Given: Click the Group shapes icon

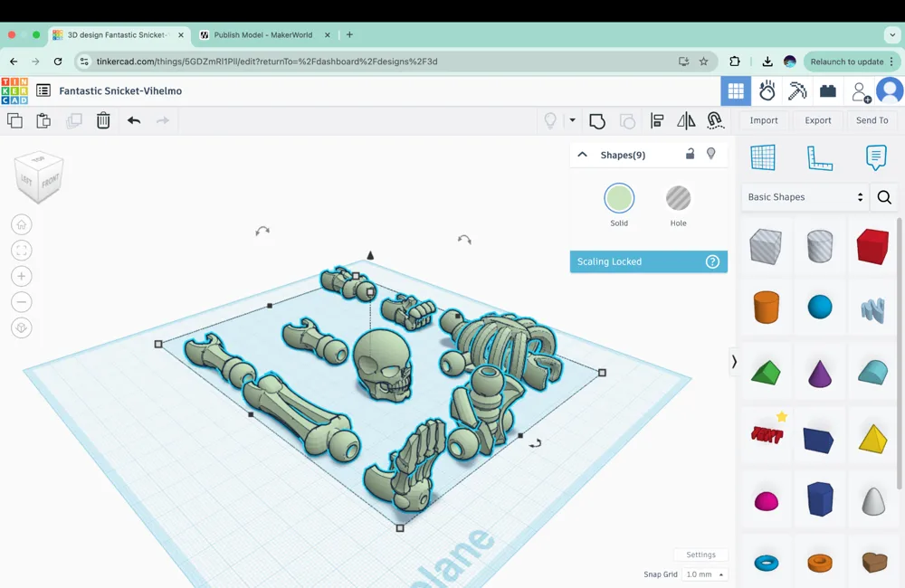Looking at the screenshot, I should click(x=597, y=120).
